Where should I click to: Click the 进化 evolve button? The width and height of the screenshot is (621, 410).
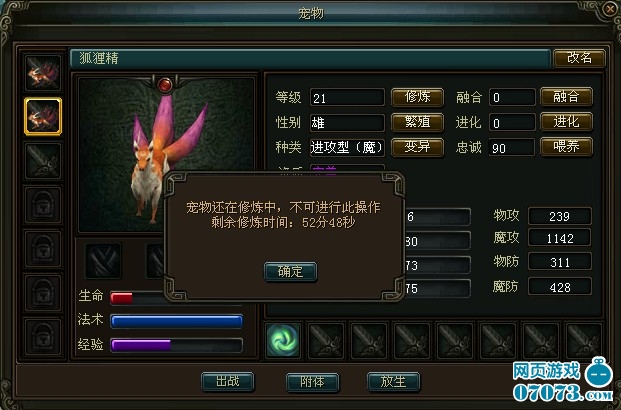(566, 122)
